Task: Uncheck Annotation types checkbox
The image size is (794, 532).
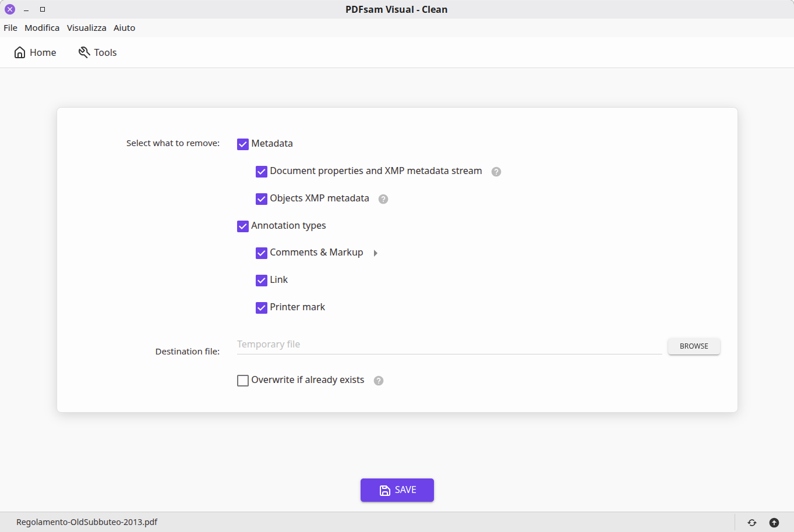Action: [243, 226]
